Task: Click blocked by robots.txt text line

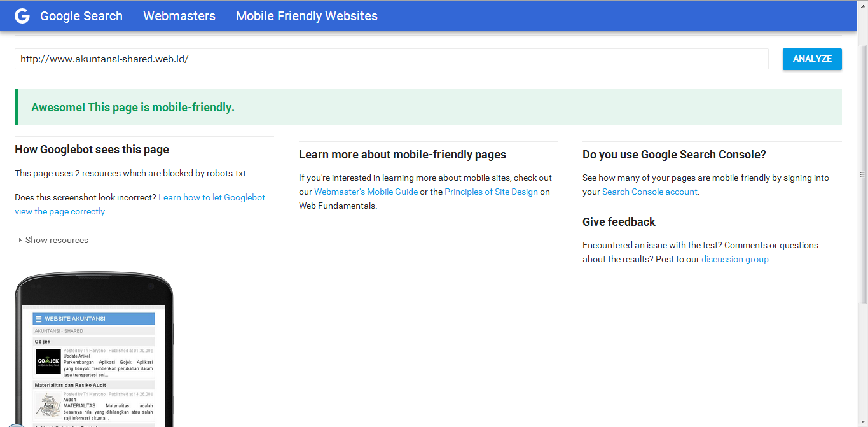Action: [x=132, y=173]
